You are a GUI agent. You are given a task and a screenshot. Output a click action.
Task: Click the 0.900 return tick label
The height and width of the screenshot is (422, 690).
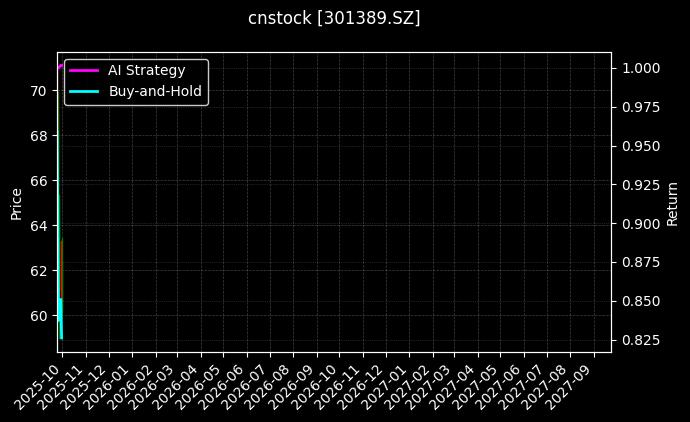pos(640,224)
